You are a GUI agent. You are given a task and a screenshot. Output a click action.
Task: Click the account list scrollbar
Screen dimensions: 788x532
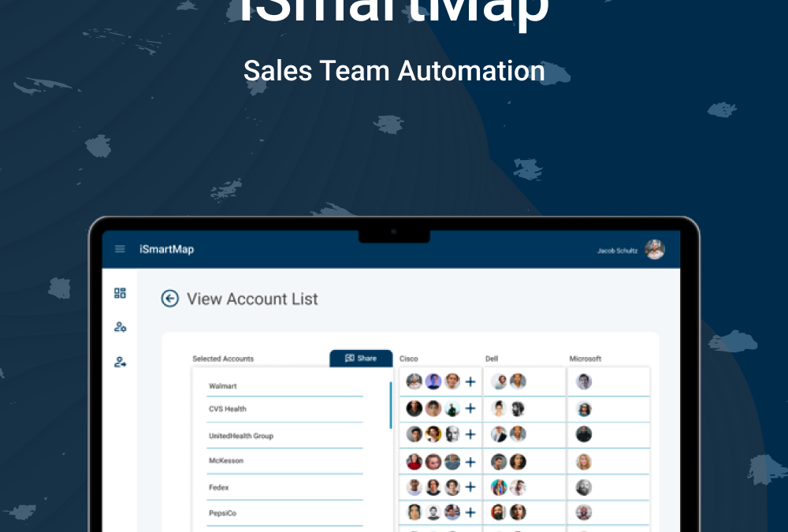point(391,405)
